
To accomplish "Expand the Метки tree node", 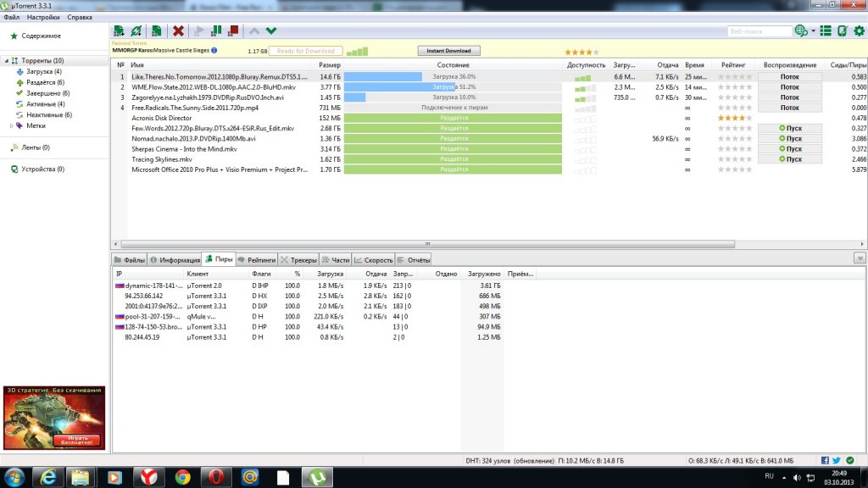I will point(12,126).
